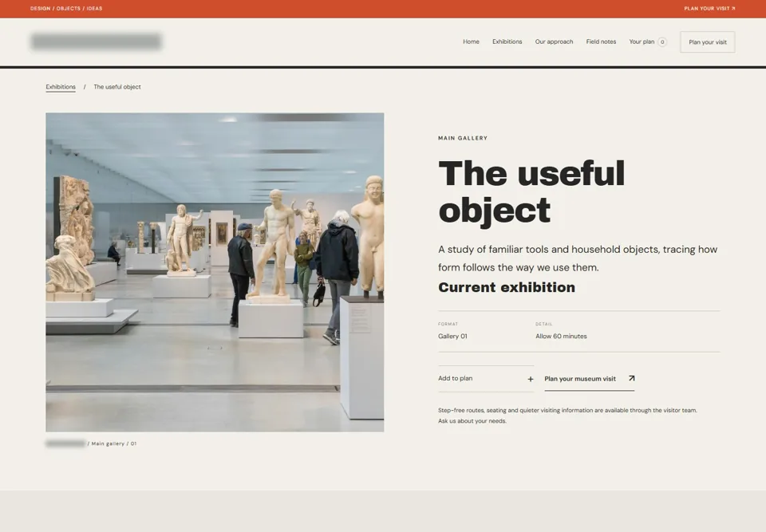The width and height of the screenshot is (766, 532).
Task: Open the Our approach page
Action: click(554, 41)
